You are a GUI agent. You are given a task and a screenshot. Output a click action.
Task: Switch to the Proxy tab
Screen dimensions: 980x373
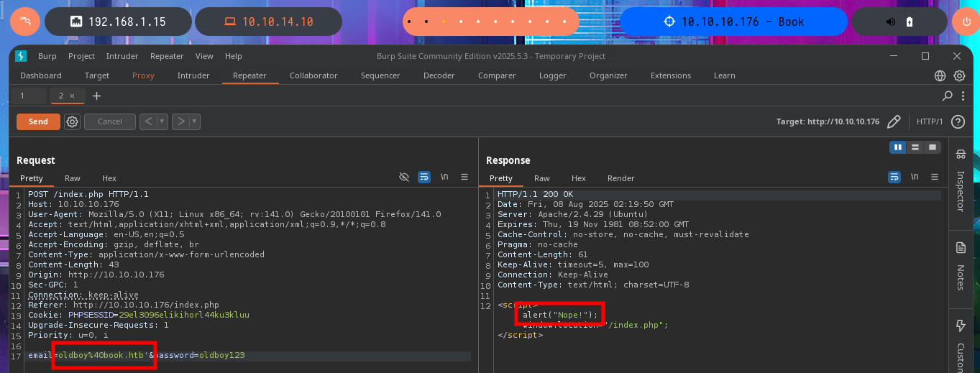click(x=143, y=75)
